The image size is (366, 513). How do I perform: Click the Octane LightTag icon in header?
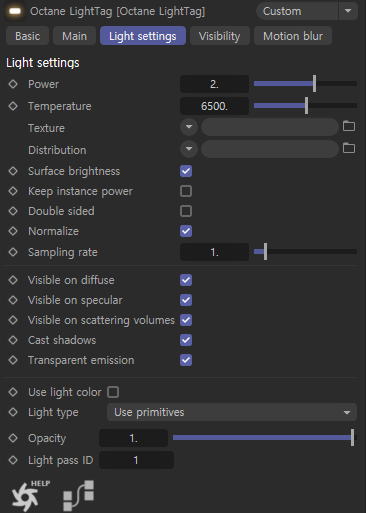15,11
